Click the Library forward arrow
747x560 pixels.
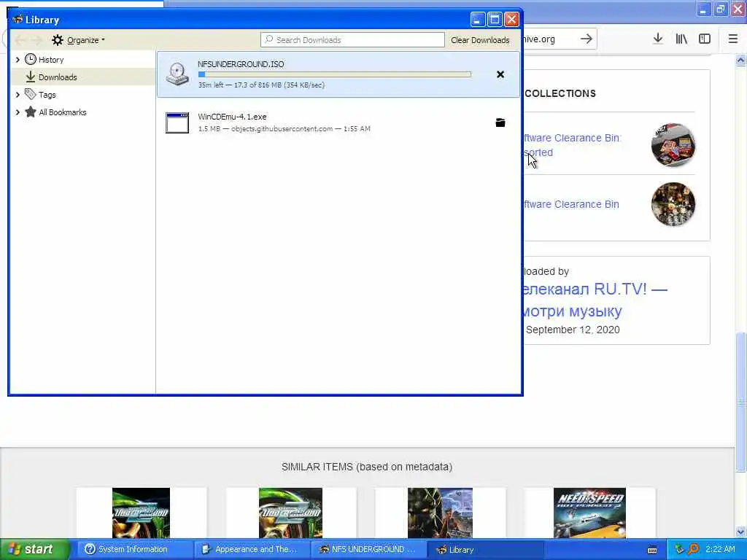(36, 40)
